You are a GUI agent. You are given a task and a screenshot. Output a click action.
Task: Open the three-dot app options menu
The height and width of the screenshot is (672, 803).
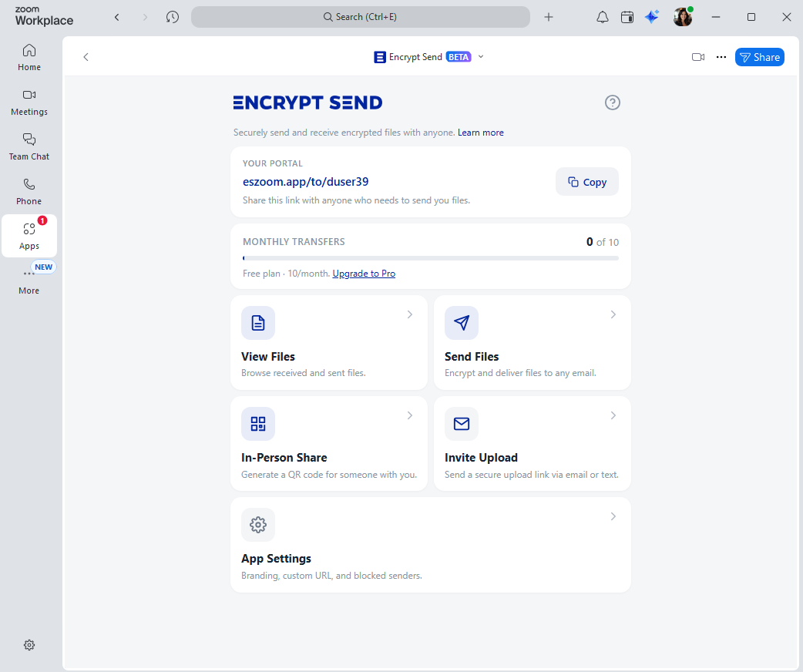(x=721, y=57)
